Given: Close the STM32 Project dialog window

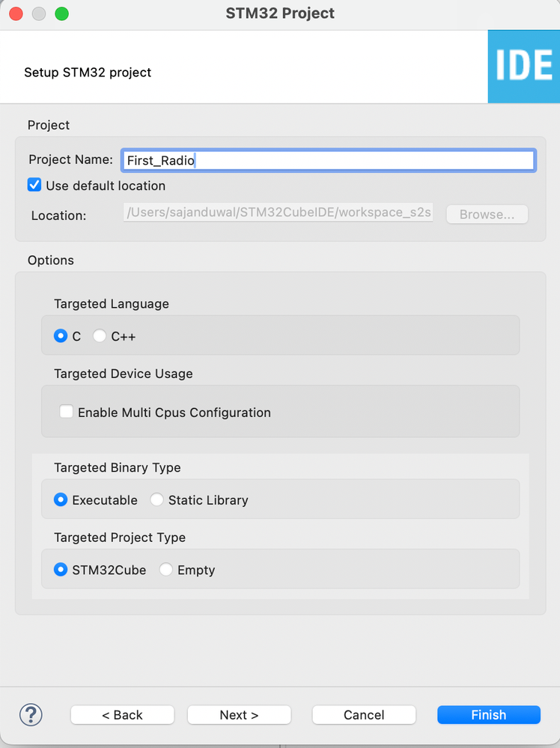Looking at the screenshot, I should pyautogui.click(x=16, y=13).
